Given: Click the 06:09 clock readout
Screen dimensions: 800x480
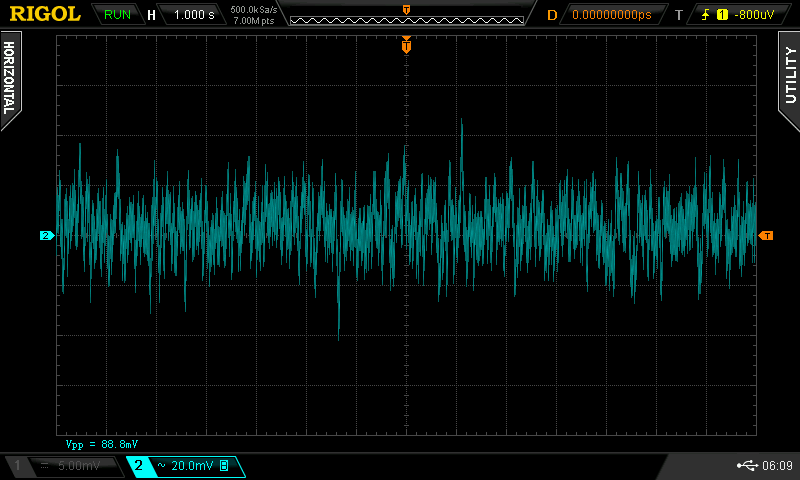Looking at the screenshot, I should click(x=778, y=465).
